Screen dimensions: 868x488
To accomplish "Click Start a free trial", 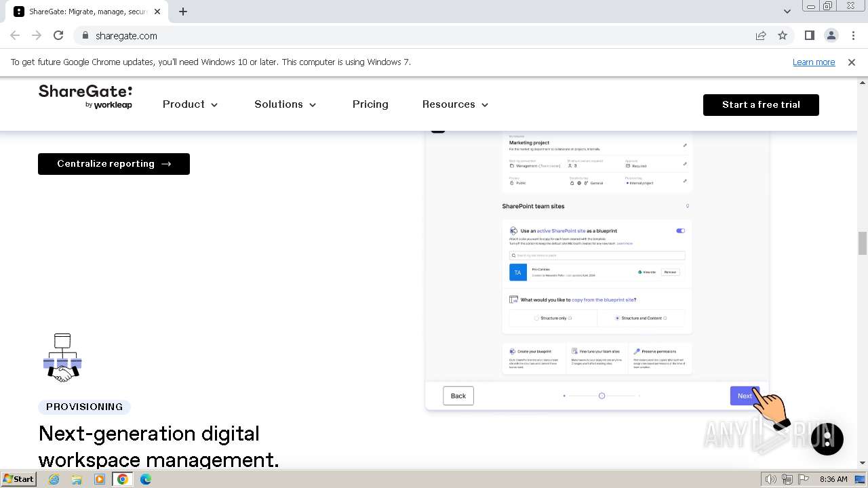I will coord(761,105).
